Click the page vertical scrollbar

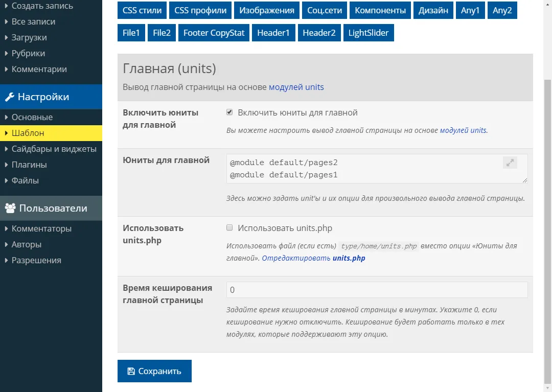coord(547,230)
